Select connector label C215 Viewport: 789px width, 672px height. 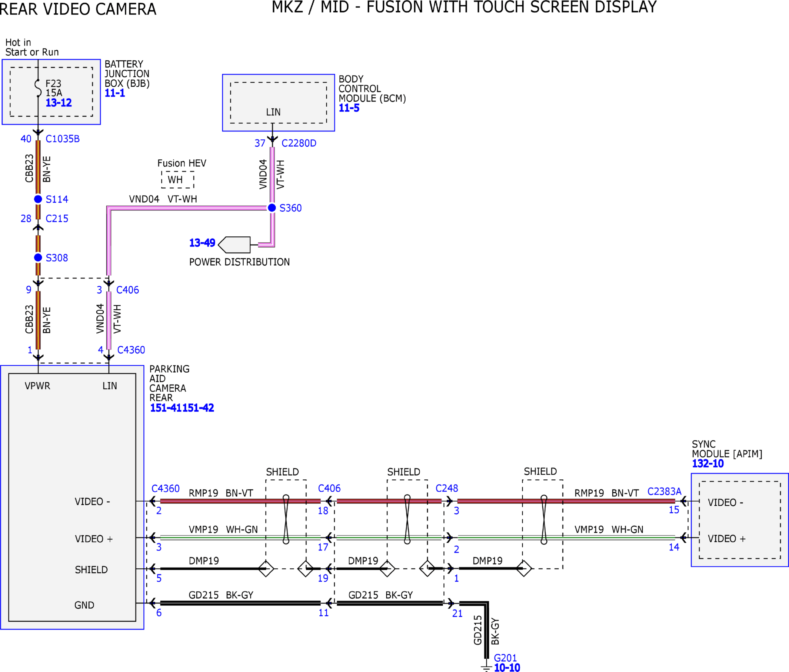57,219
